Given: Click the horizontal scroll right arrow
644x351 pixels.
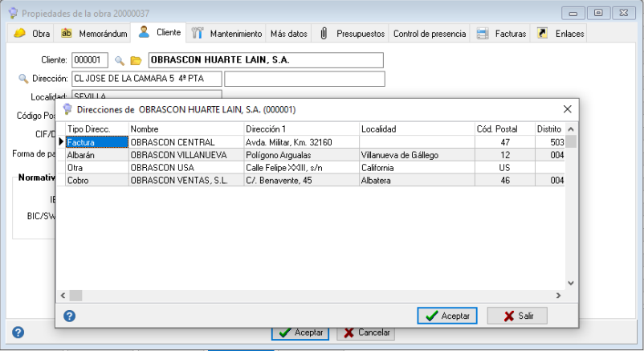Looking at the screenshot, I should click(x=559, y=295).
